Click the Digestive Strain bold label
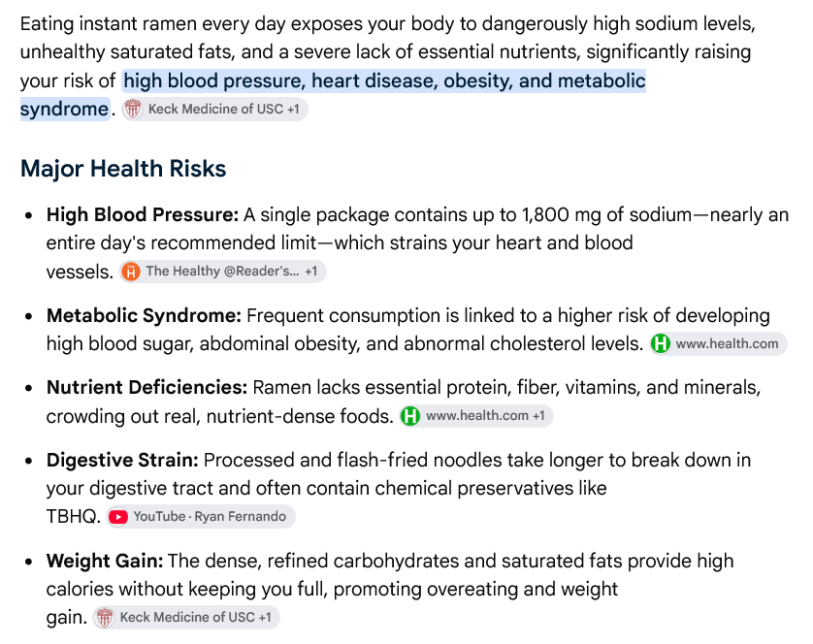The width and height of the screenshot is (813, 644). (x=122, y=460)
